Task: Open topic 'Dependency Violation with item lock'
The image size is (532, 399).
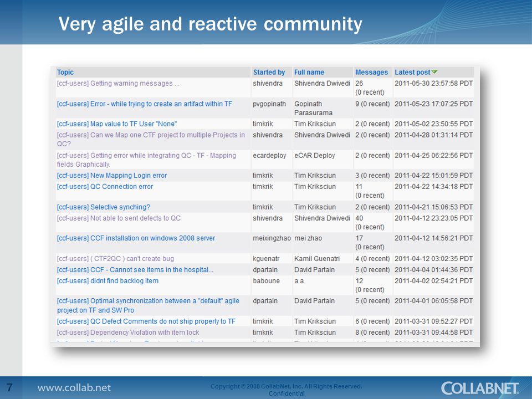Action: [128, 332]
